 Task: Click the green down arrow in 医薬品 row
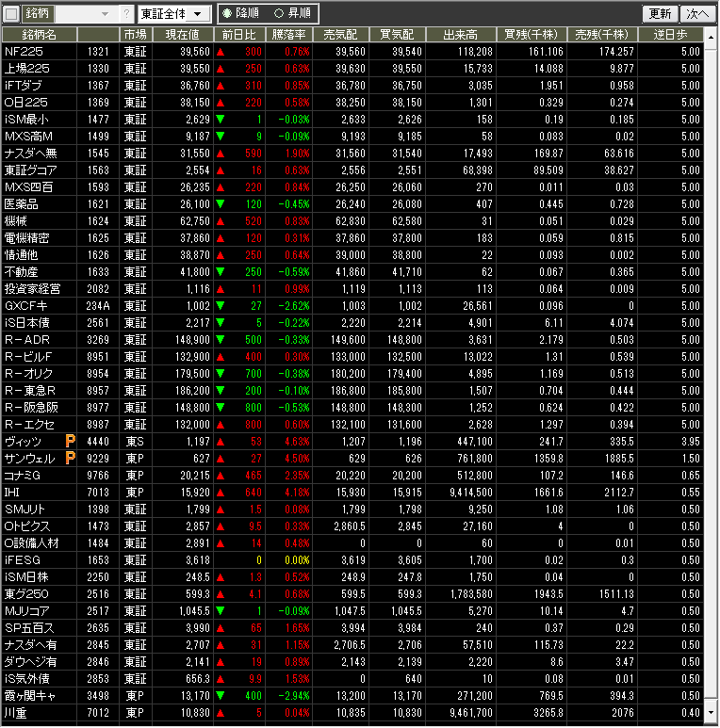(x=221, y=204)
